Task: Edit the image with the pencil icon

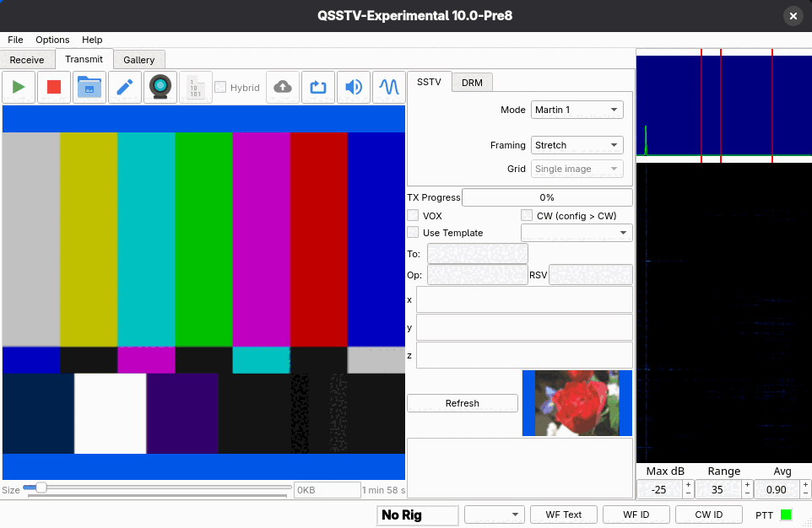Action: 125,87
